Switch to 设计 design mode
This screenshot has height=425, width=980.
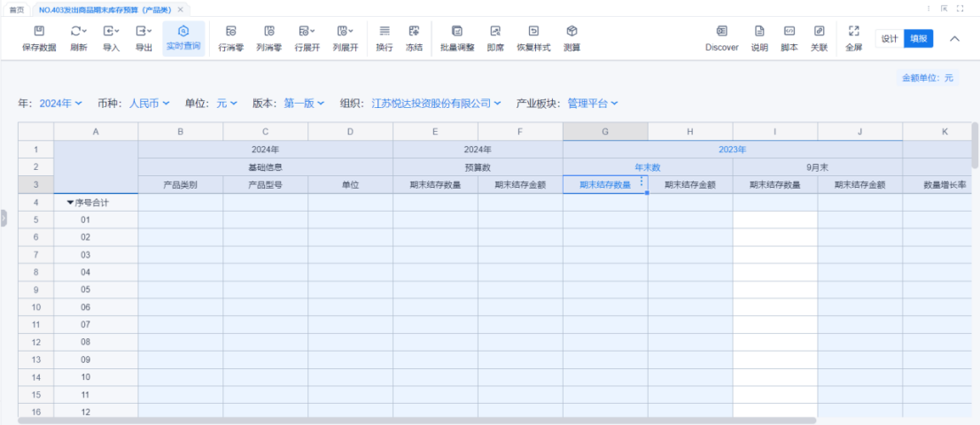[890, 39]
